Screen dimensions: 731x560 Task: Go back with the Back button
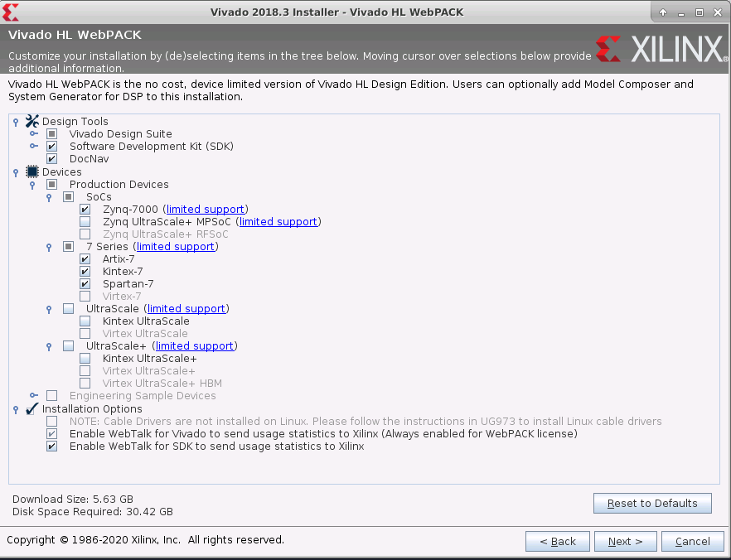[x=558, y=542]
